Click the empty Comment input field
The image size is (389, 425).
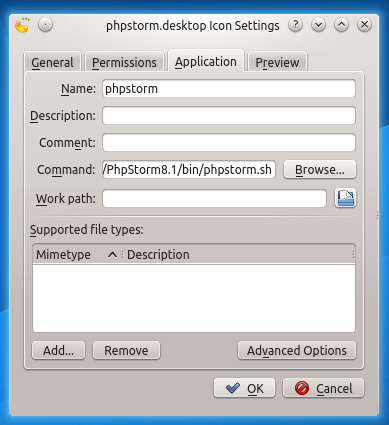click(229, 142)
